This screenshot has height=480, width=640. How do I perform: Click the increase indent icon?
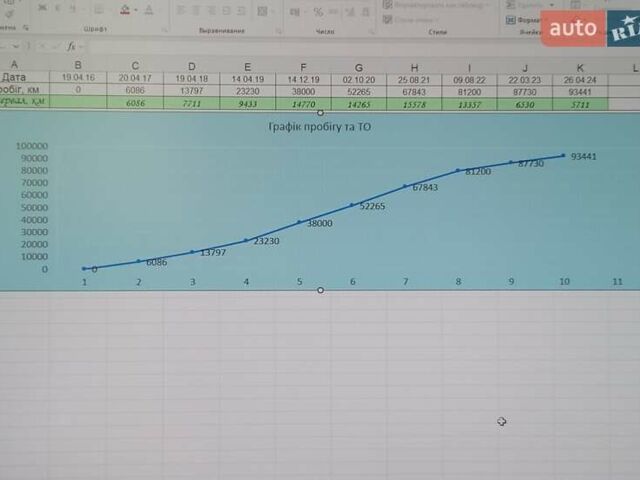(242, 11)
